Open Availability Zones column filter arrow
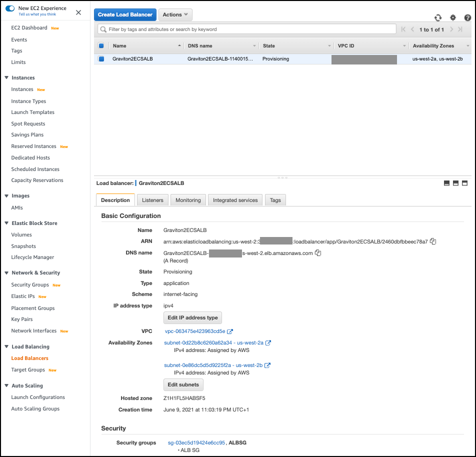476x457 pixels. point(468,46)
